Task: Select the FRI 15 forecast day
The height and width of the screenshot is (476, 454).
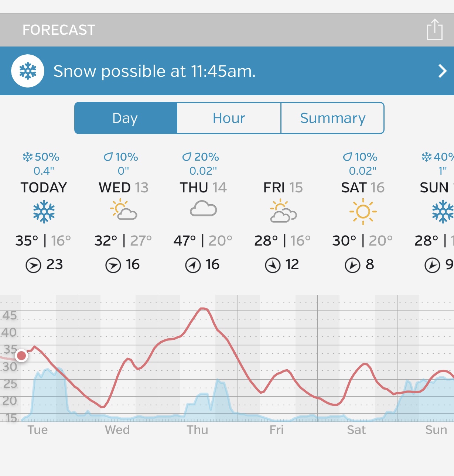Action: coord(283,188)
